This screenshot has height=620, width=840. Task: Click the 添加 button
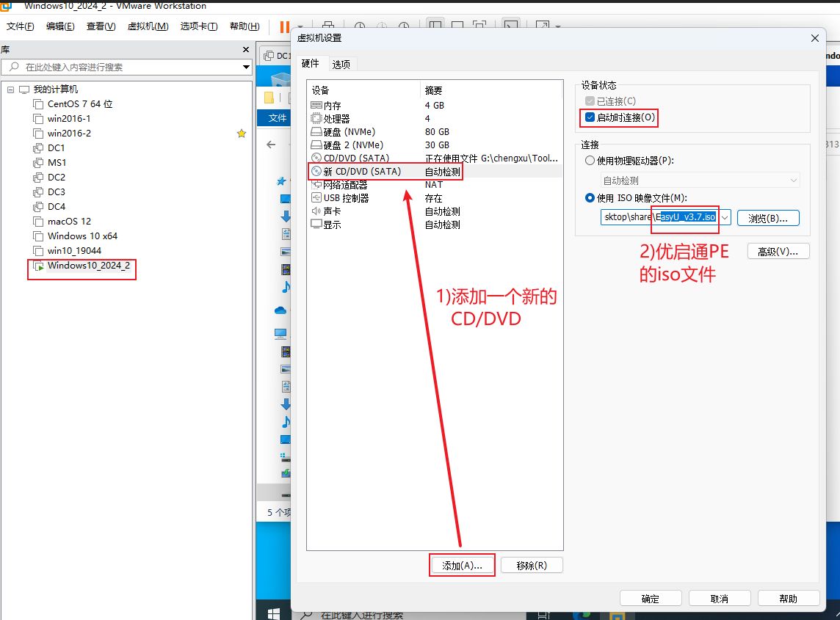[462, 565]
